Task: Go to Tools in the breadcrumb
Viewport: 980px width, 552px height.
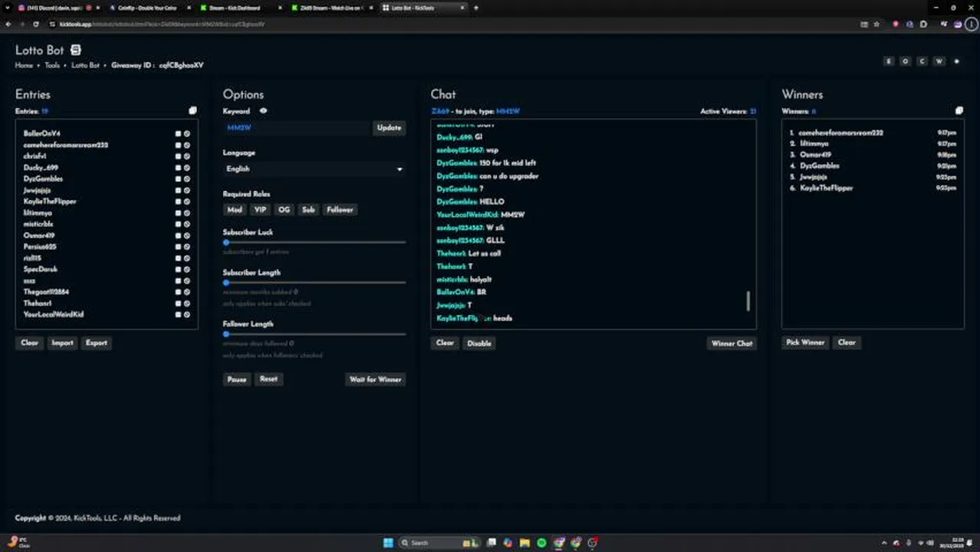Action: click(x=51, y=65)
